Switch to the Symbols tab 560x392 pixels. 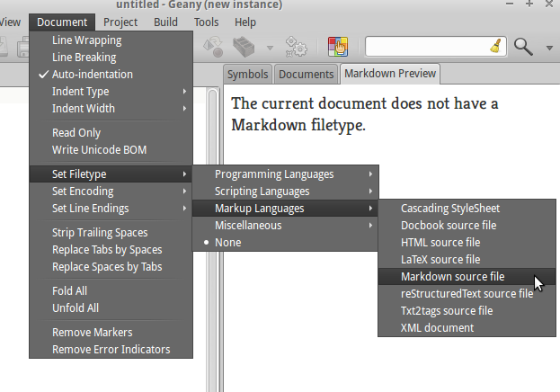click(247, 75)
